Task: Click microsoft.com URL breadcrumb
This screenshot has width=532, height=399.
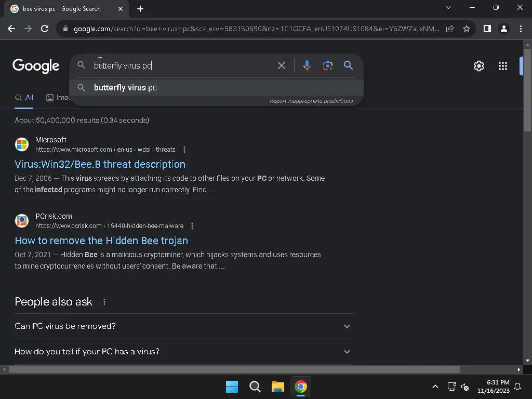Action: (x=105, y=150)
